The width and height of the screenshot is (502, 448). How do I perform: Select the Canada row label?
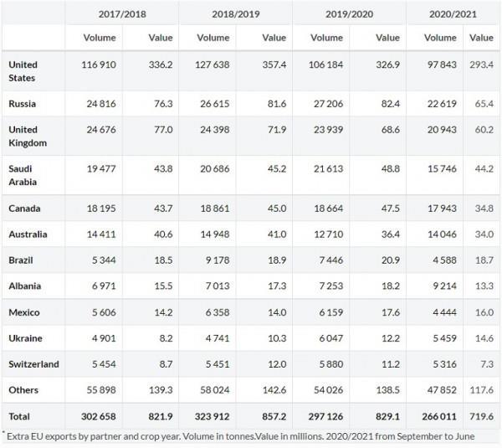pos(24,207)
